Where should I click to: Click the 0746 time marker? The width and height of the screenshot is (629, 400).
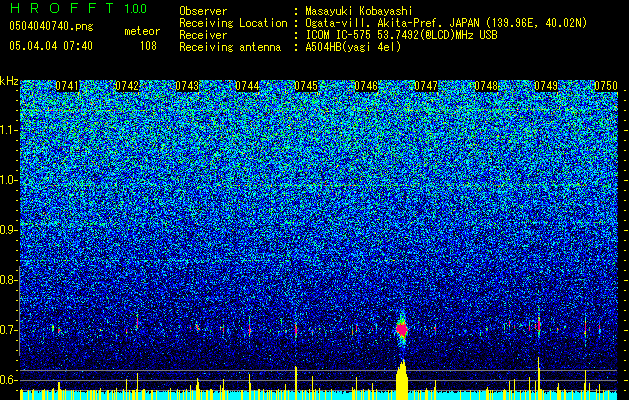click(x=366, y=86)
